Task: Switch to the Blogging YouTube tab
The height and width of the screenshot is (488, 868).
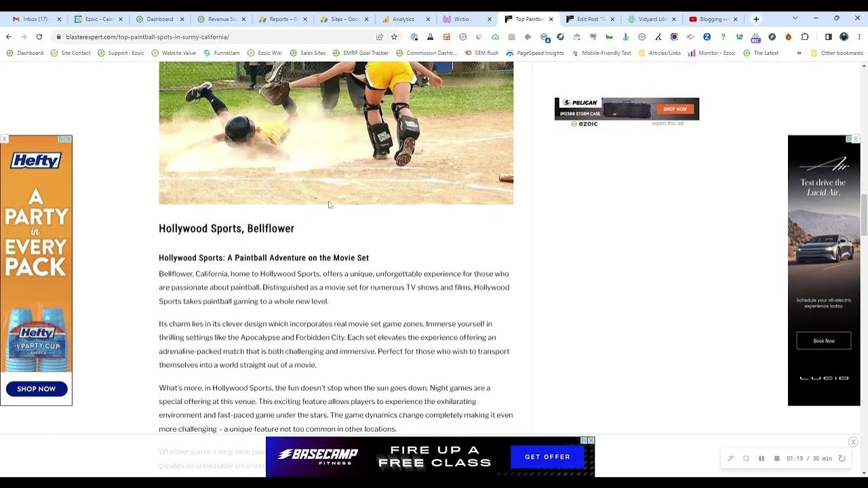Action: [x=713, y=19]
